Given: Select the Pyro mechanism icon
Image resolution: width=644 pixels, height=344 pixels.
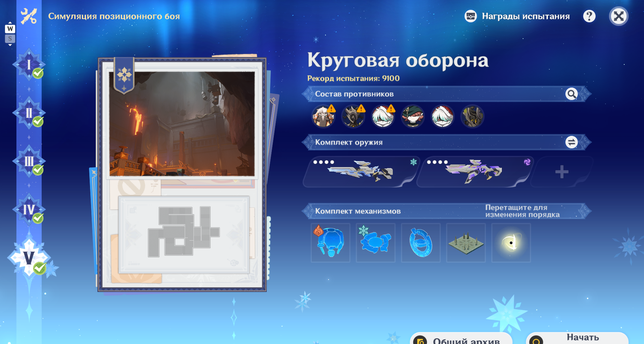Looking at the screenshot, I should coord(331,243).
